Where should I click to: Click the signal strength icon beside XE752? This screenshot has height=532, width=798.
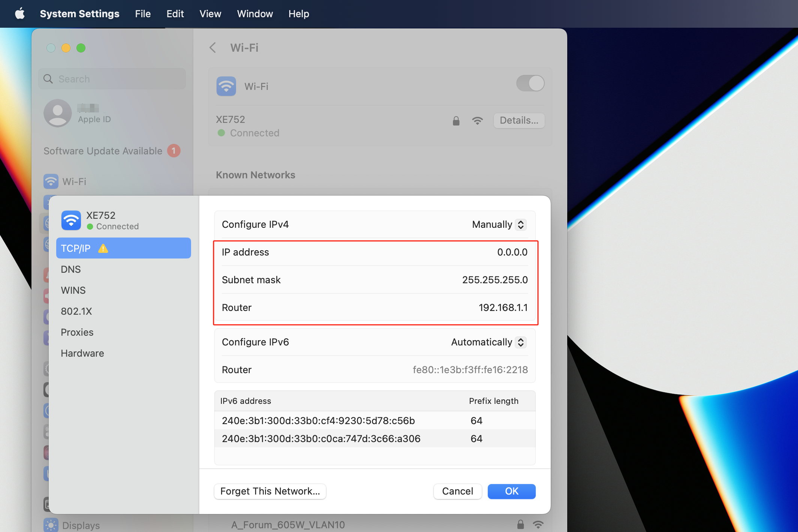[x=477, y=121]
